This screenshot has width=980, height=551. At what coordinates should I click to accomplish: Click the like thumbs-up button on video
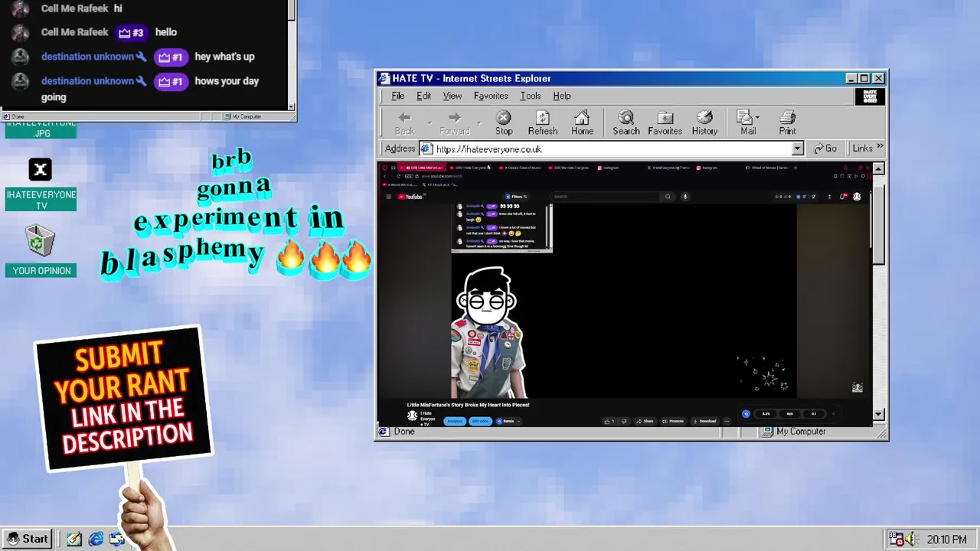(x=609, y=421)
